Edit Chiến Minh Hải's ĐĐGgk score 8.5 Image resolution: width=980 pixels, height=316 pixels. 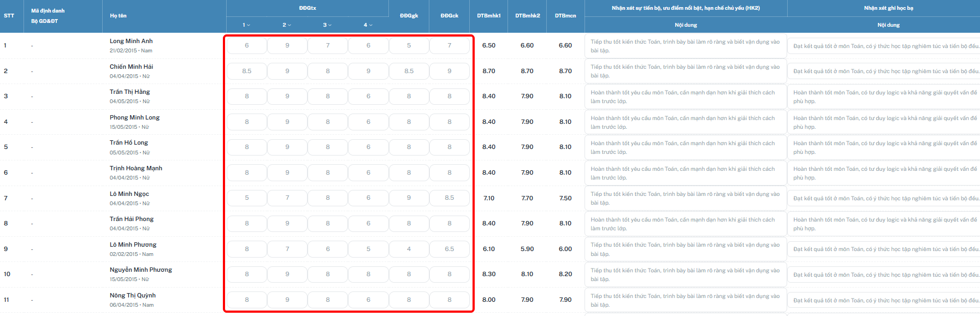point(409,71)
